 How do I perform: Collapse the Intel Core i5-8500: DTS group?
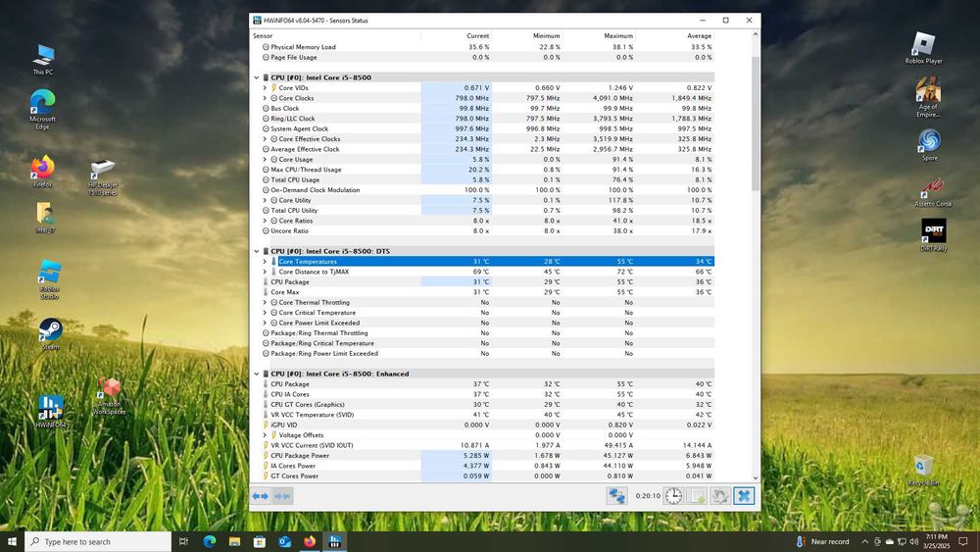tap(256, 251)
